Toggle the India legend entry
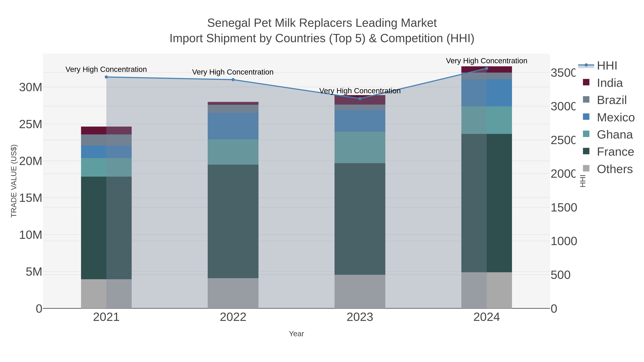 click(x=602, y=83)
